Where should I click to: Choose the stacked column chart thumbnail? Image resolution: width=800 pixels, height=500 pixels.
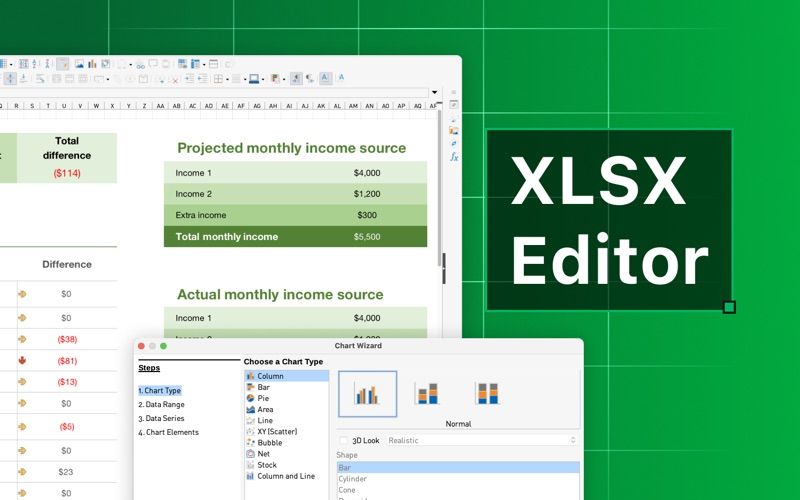(x=427, y=394)
